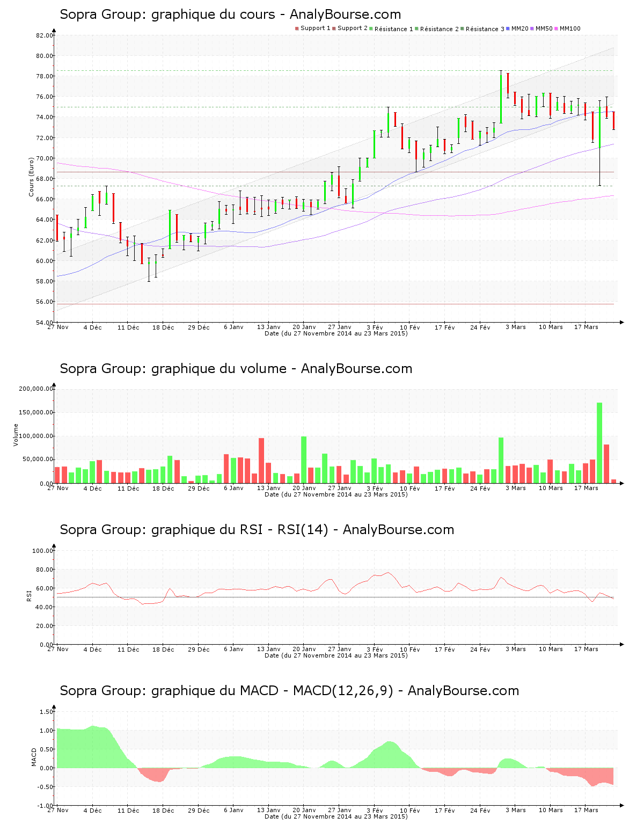This screenshot has width=644, height=832.
Task: Click the 54.00 price axis tick
Action: point(45,322)
